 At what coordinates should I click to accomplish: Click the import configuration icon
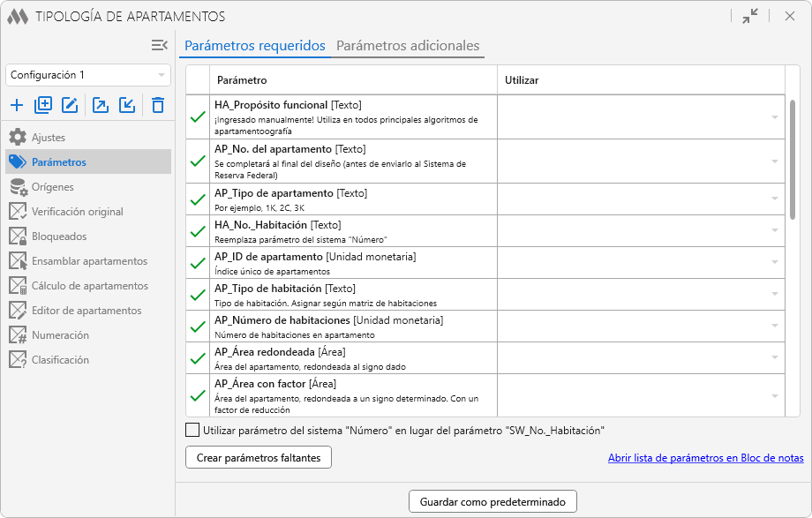tap(127, 106)
